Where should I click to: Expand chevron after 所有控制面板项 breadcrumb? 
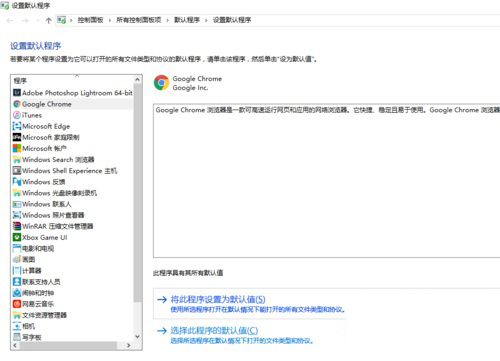(167, 20)
